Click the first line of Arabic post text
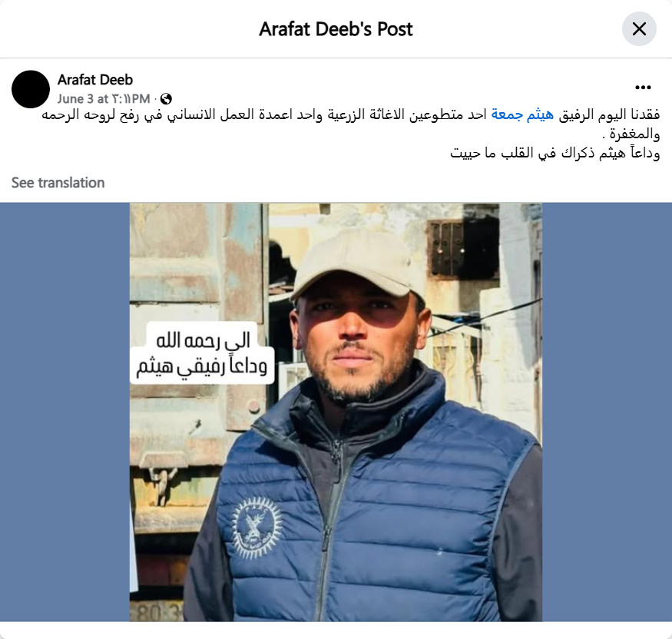 pos(350,115)
